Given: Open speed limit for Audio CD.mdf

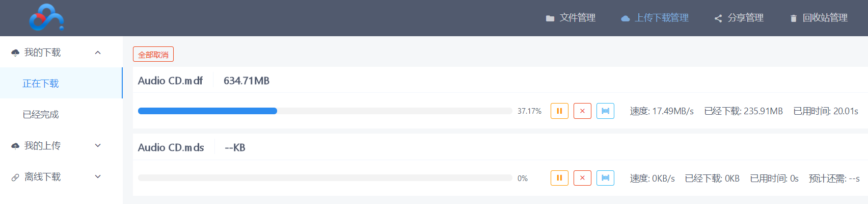Looking at the screenshot, I should [605, 111].
